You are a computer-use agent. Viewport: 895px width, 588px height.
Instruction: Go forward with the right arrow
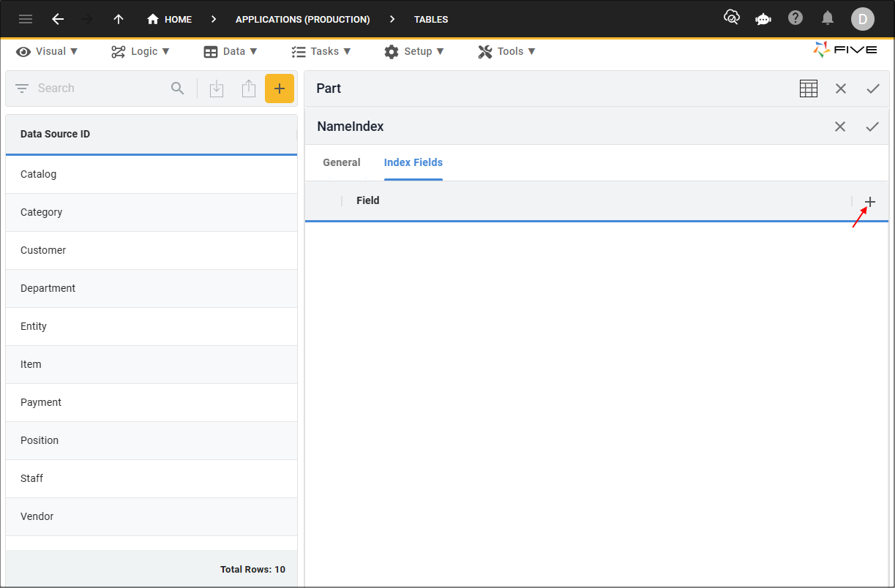pyautogui.click(x=87, y=19)
